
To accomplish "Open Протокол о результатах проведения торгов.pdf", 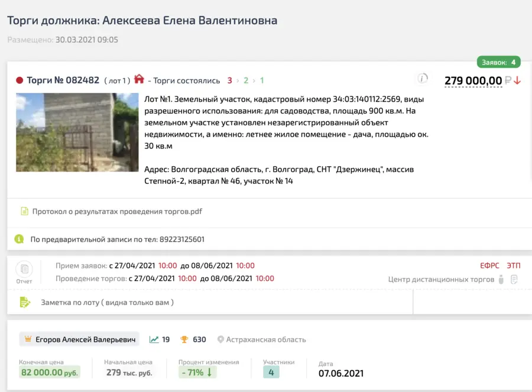I will pos(117,212).
